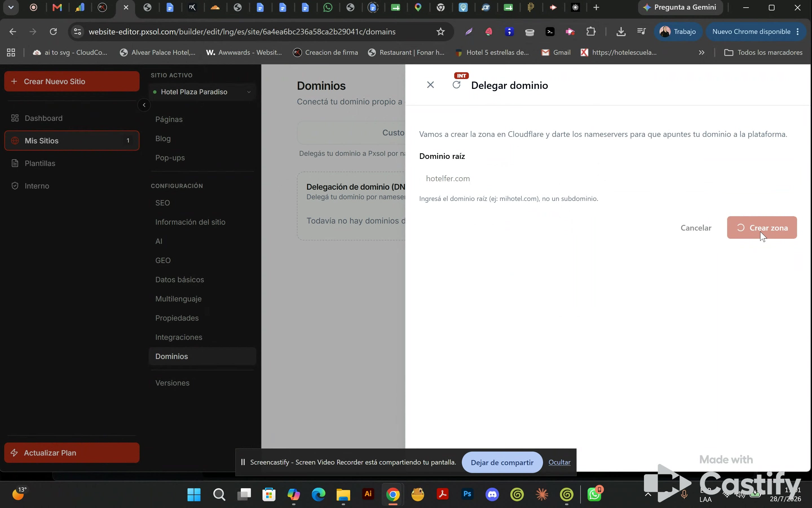
Task: Click Cancelar in Delegar dominio
Action: pos(696,228)
